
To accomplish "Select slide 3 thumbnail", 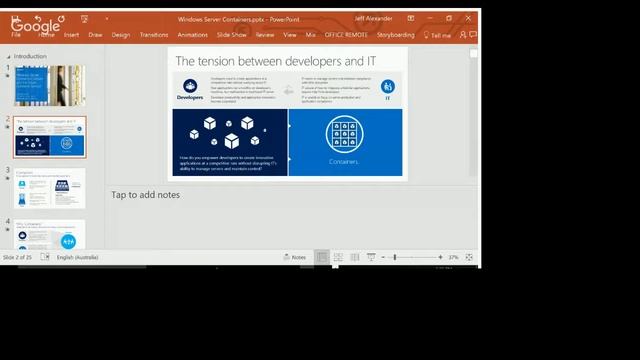I will coord(50,188).
